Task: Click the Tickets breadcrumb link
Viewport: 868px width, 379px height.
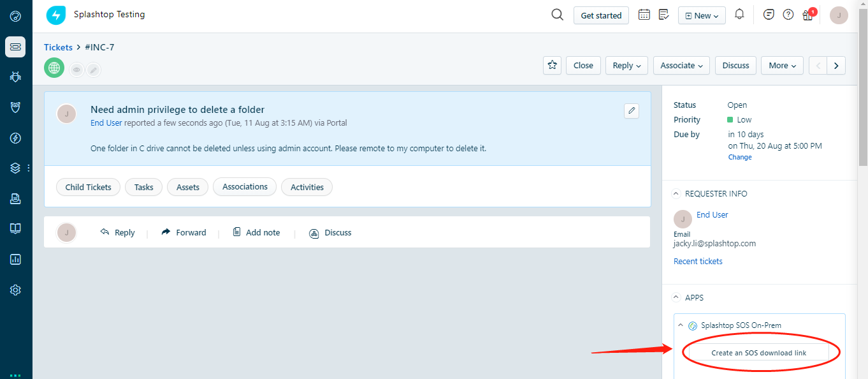Action: pos(58,47)
